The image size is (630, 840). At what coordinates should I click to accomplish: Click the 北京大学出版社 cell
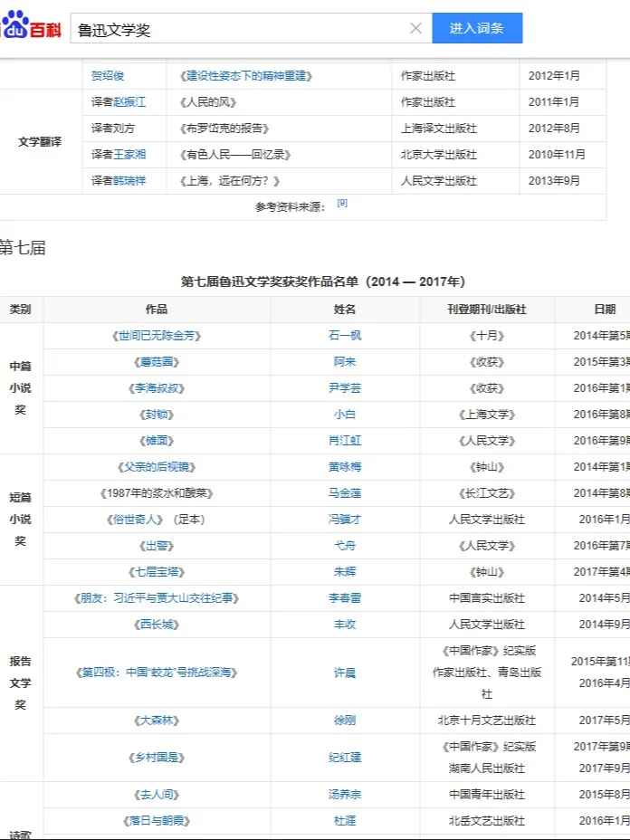pos(456,155)
